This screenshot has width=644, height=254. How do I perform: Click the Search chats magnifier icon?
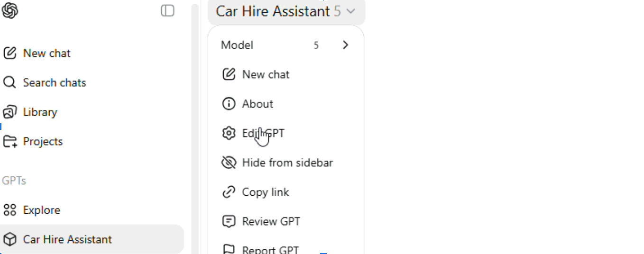tap(10, 82)
